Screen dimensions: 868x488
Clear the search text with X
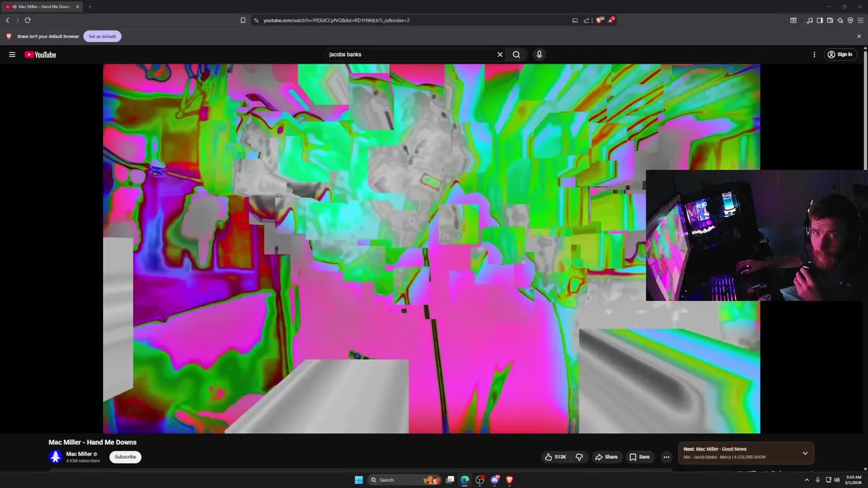click(500, 54)
